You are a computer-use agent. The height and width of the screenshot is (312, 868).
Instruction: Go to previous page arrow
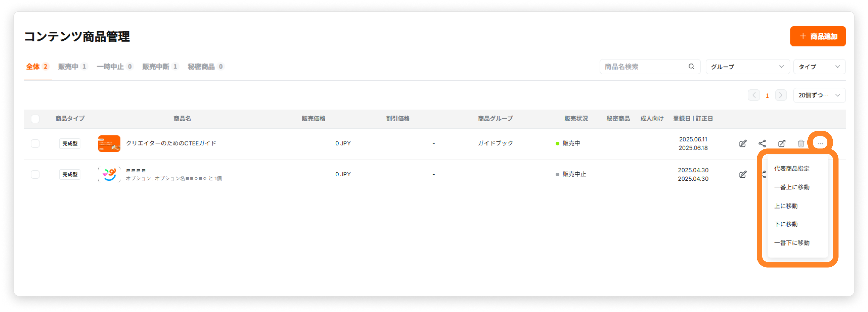(x=754, y=95)
